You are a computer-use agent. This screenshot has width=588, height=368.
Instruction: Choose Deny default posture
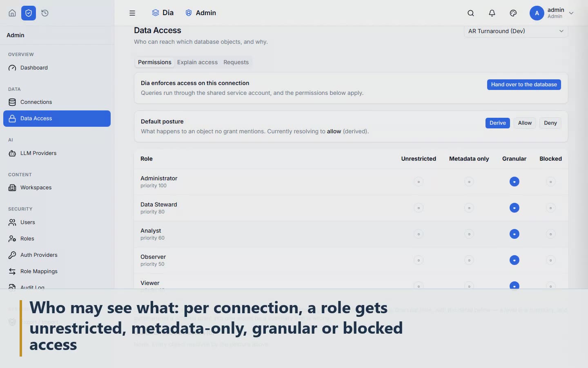coord(550,123)
